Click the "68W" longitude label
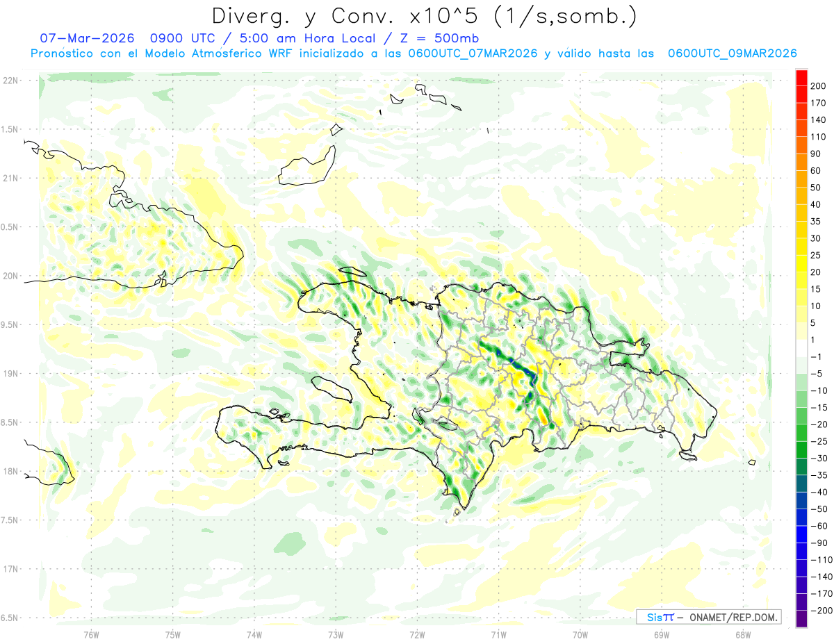834x644 pixels. pos(743,634)
